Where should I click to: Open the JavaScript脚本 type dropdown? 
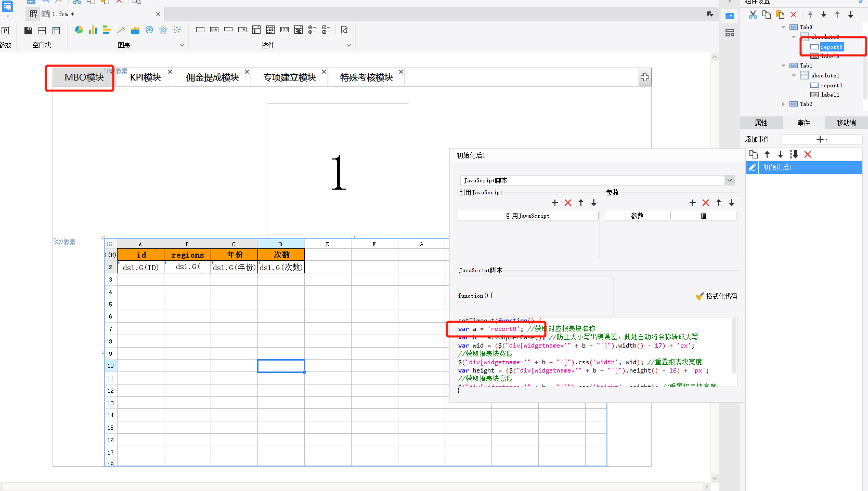coord(730,180)
